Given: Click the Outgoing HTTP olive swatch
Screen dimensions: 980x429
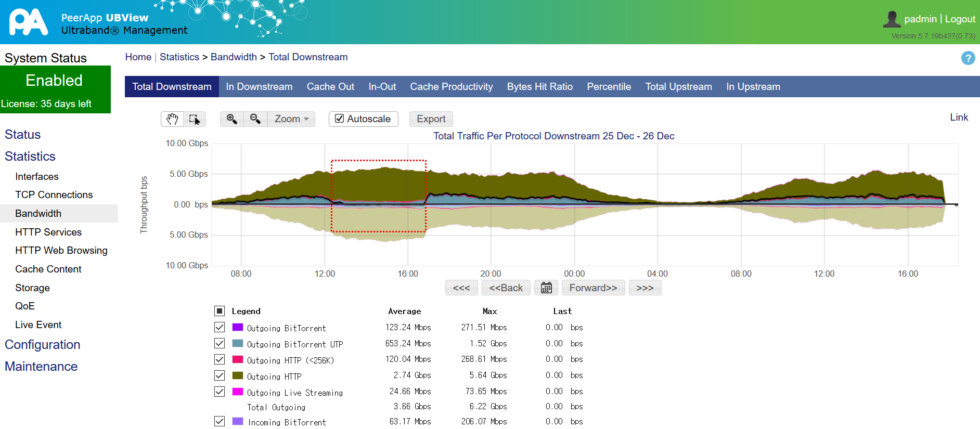Looking at the screenshot, I should [238, 375].
